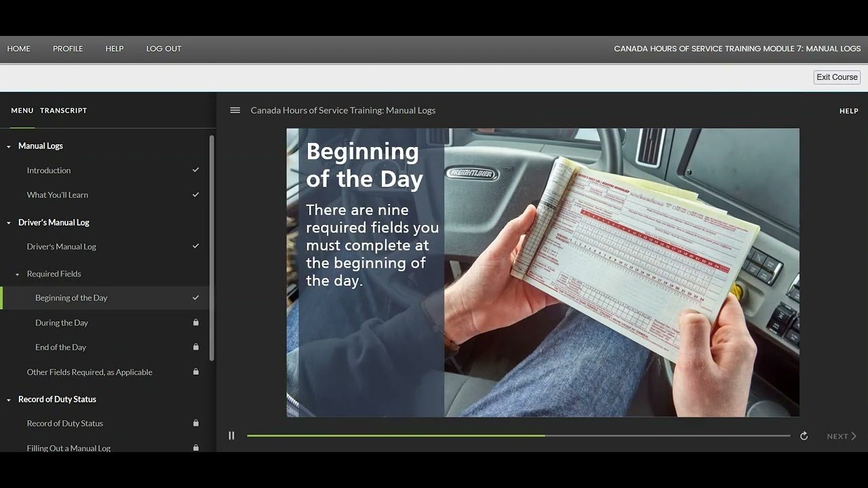Viewport: 868px width, 488px height.
Task: Click the NEXT arrow button
Action: click(842, 436)
